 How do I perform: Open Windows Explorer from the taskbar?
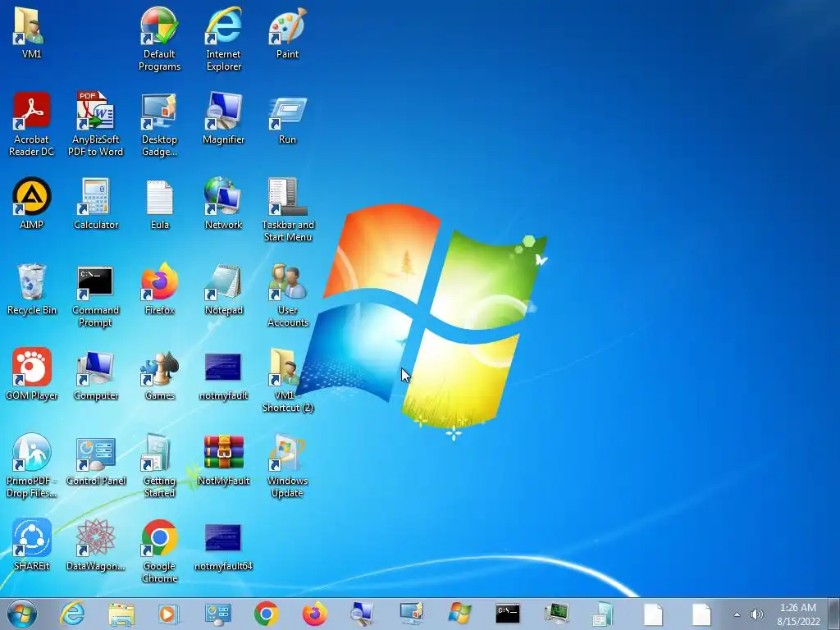coord(121,614)
